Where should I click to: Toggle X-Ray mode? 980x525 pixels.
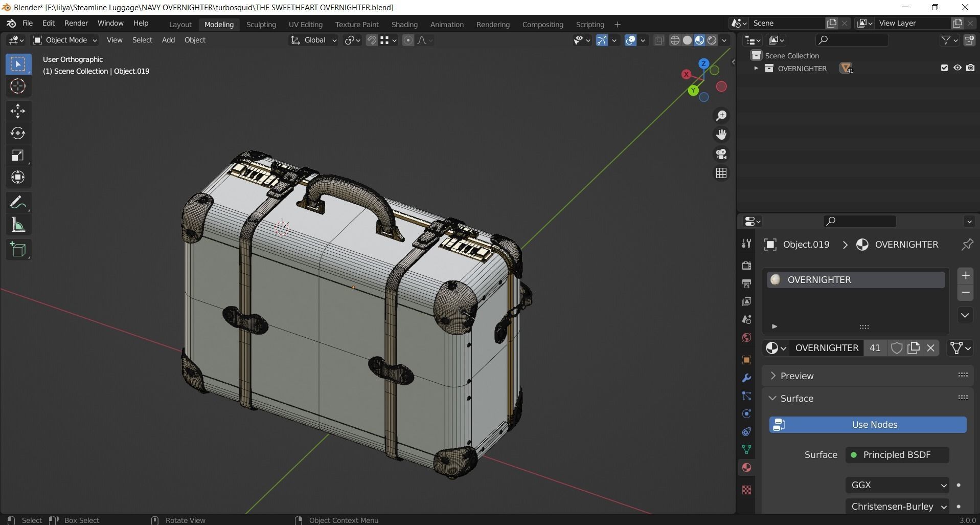(x=659, y=40)
